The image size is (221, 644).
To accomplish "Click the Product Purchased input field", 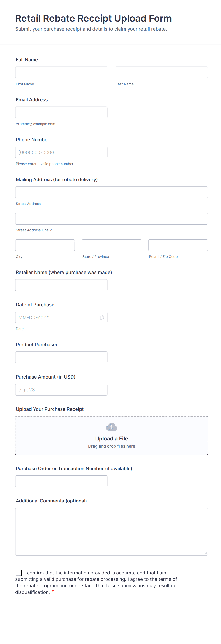I will click(x=61, y=357).
